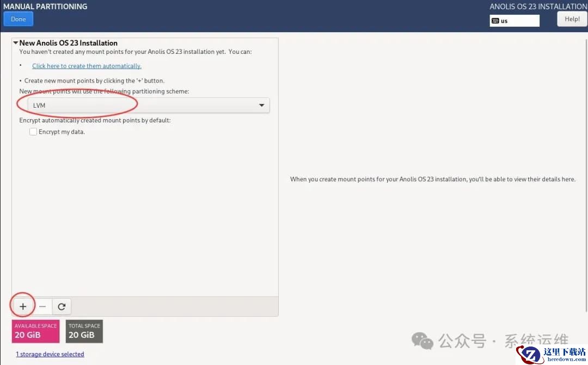The width and height of the screenshot is (588, 365).
Task: Click the mount point details placeholder text
Action: click(x=433, y=179)
